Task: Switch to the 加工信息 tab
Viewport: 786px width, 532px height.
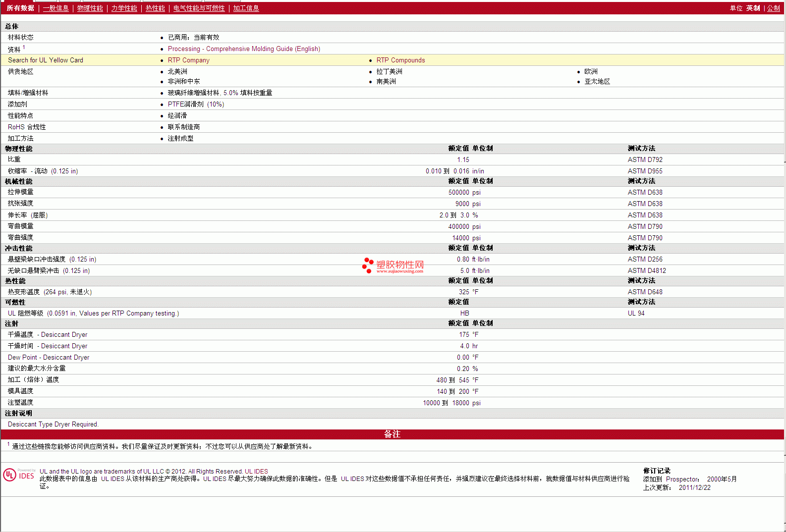Action: 246,8
